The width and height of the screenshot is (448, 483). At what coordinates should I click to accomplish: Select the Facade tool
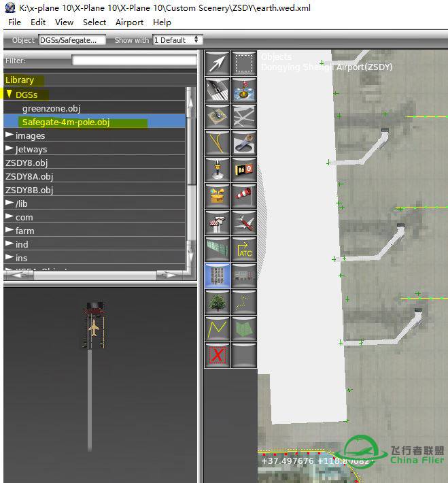coord(244,276)
